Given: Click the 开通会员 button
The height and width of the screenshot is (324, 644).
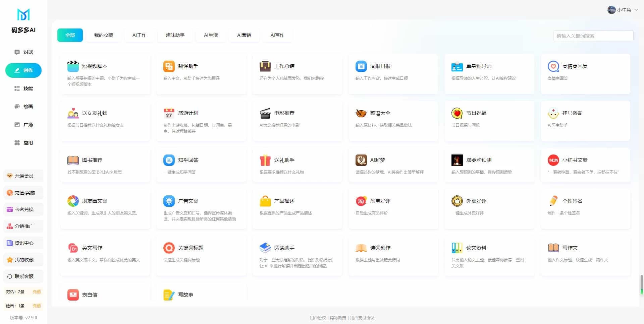Looking at the screenshot, I should 23,176.
